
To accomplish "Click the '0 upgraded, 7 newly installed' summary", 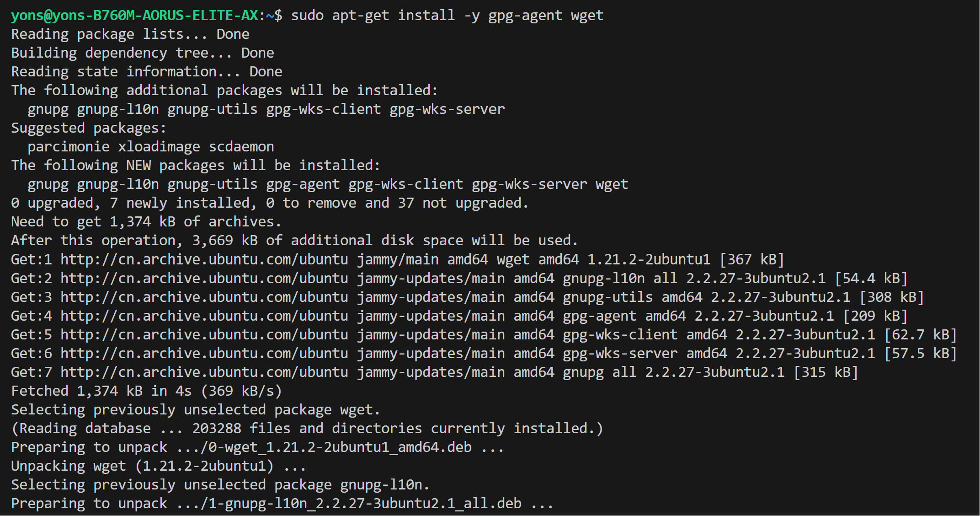I will click(x=270, y=203).
